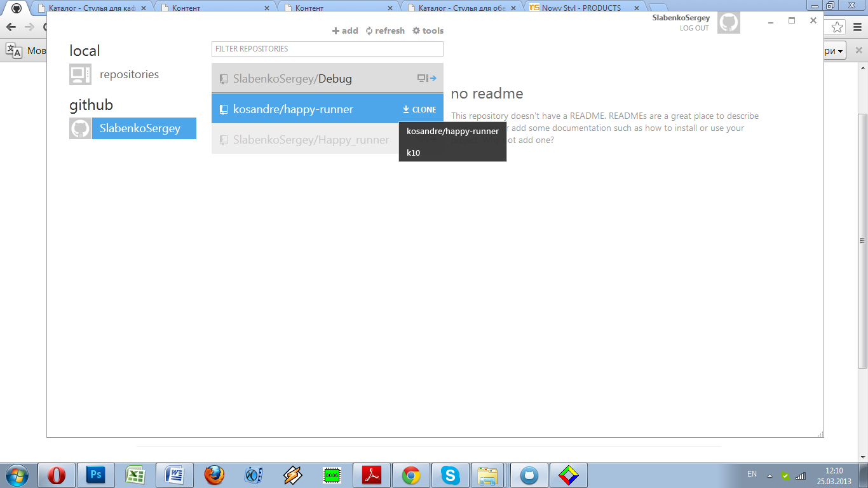The height and width of the screenshot is (488, 868).
Task: Close the Nowy Styl PRODUCTS tab
Action: [x=636, y=8]
